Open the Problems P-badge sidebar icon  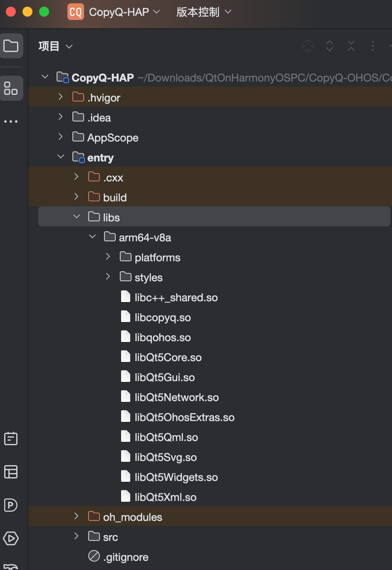(11, 505)
